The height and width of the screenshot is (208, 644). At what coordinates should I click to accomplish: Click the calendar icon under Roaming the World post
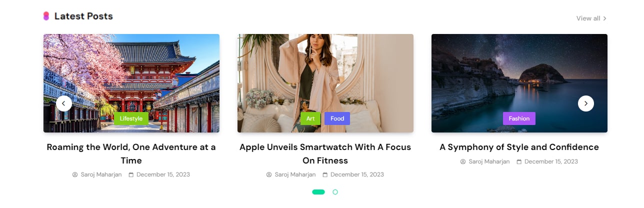click(131, 174)
